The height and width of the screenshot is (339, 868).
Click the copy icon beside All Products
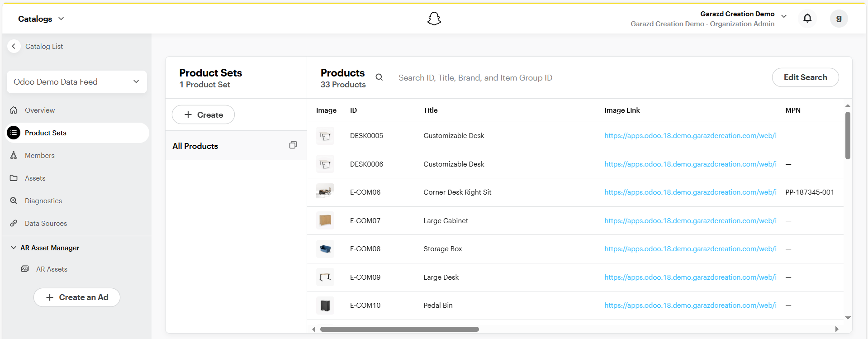point(293,145)
